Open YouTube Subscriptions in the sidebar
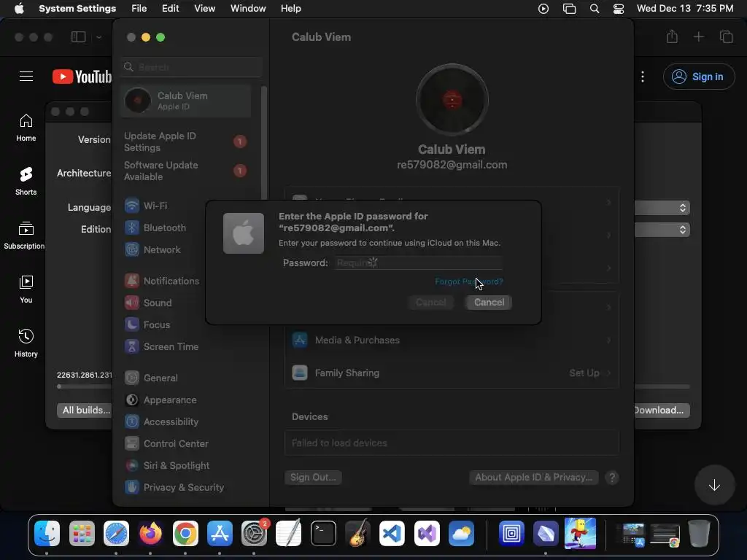 coord(24,236)
